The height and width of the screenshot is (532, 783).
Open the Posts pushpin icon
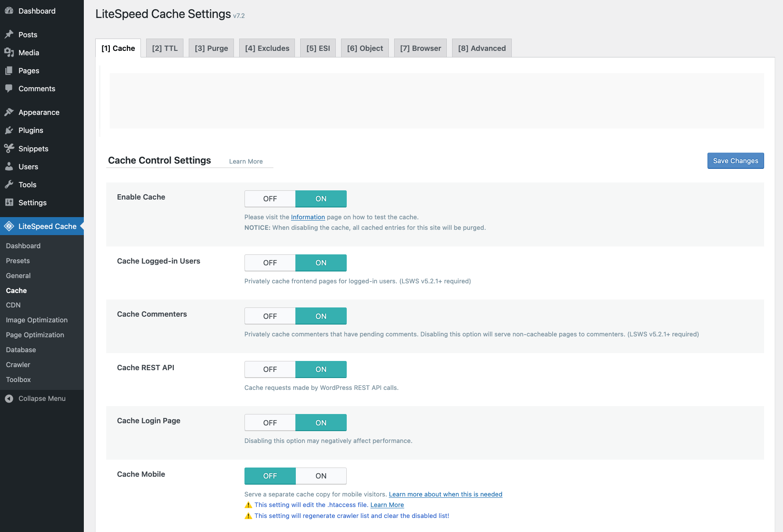pyautogui.click(x=9, y=34)
